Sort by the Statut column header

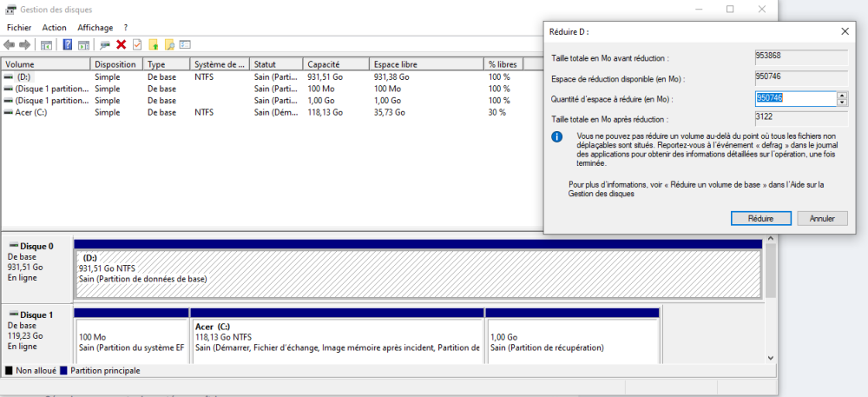pyautogui.click(x=276, y=65)
